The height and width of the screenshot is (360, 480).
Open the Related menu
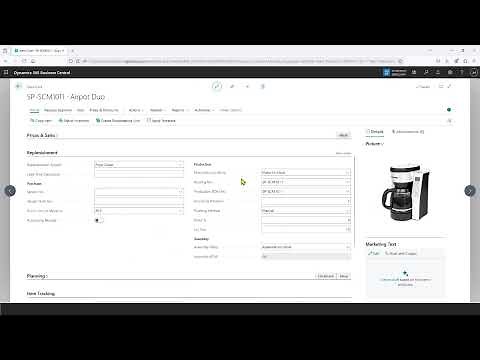pos(158,110)
